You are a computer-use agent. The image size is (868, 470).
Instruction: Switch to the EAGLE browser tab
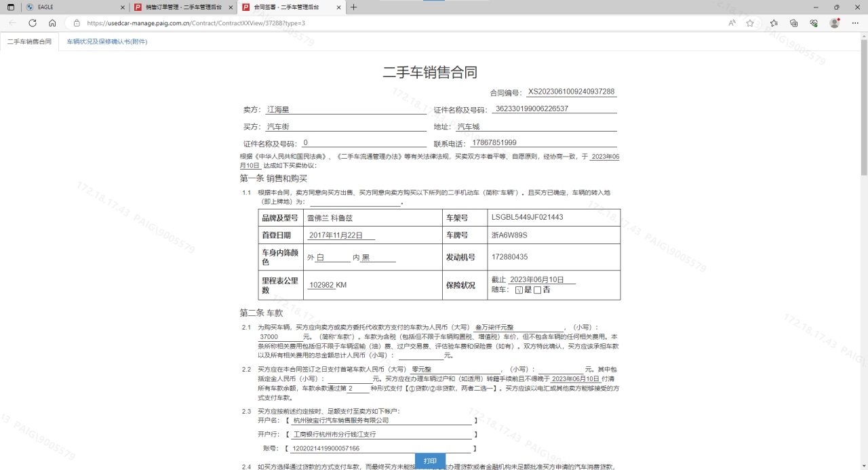tap(75, 7)
